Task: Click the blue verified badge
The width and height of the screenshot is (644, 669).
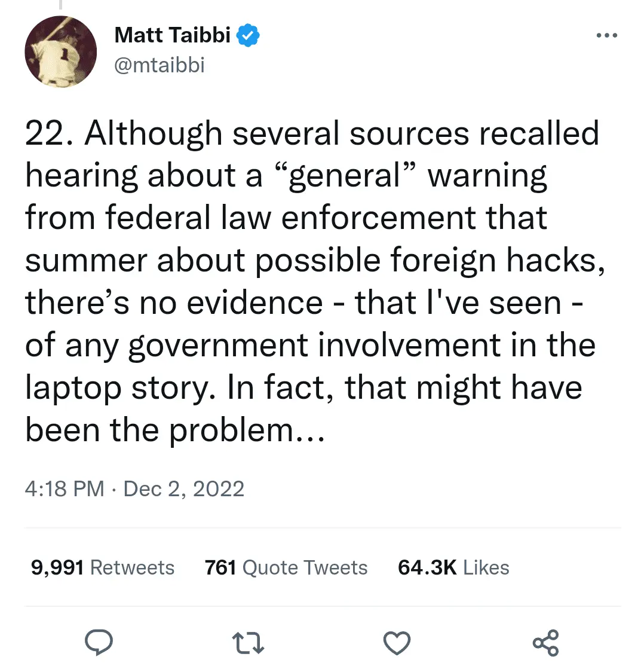Action: tap(248, 36)
